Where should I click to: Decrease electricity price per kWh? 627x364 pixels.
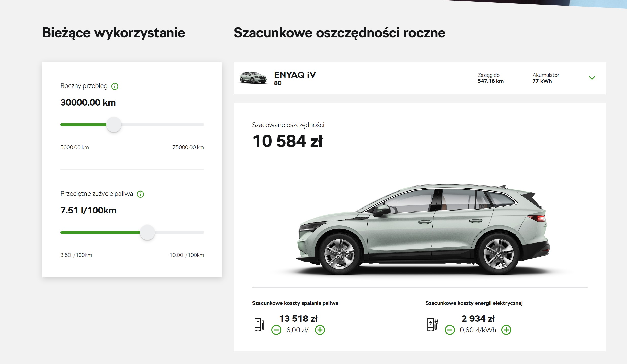point(450,330)
